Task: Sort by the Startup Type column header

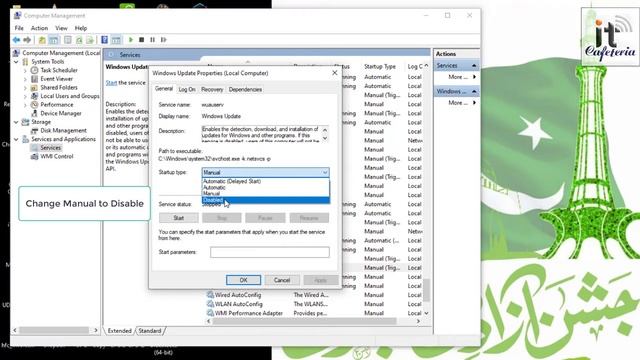Action: pyautogui.click(x=380, y=66)
